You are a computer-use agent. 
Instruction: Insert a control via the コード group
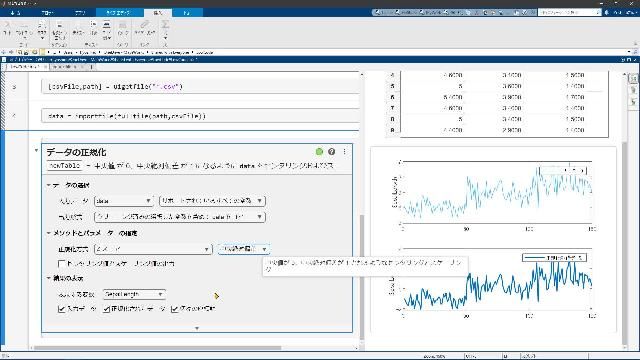coord(24,29)
